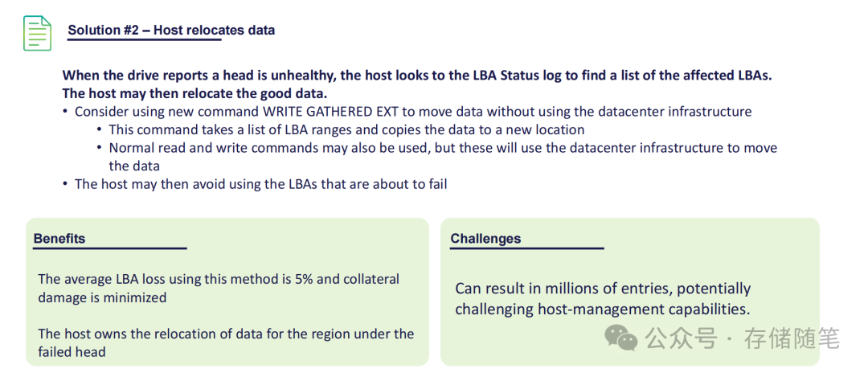Click the underline beneath the Challenges heading

(526, 248)
